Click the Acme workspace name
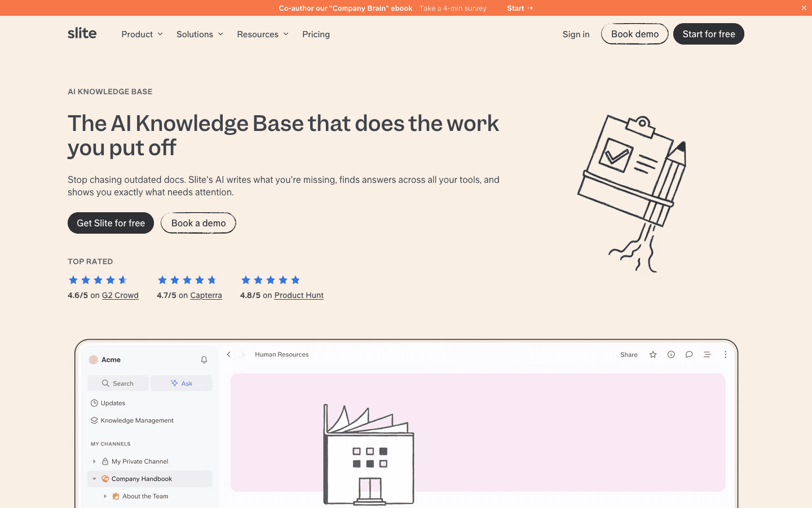Screen dimensions: 812x508 (111, 360)
